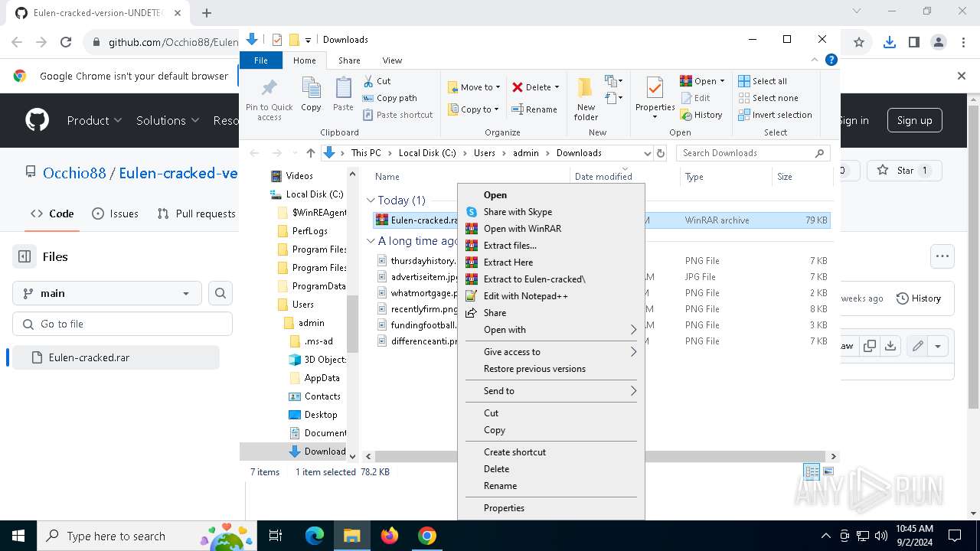Click History link on GitHub
Viewport: 980px width, 551px height.
pos(919,298)
